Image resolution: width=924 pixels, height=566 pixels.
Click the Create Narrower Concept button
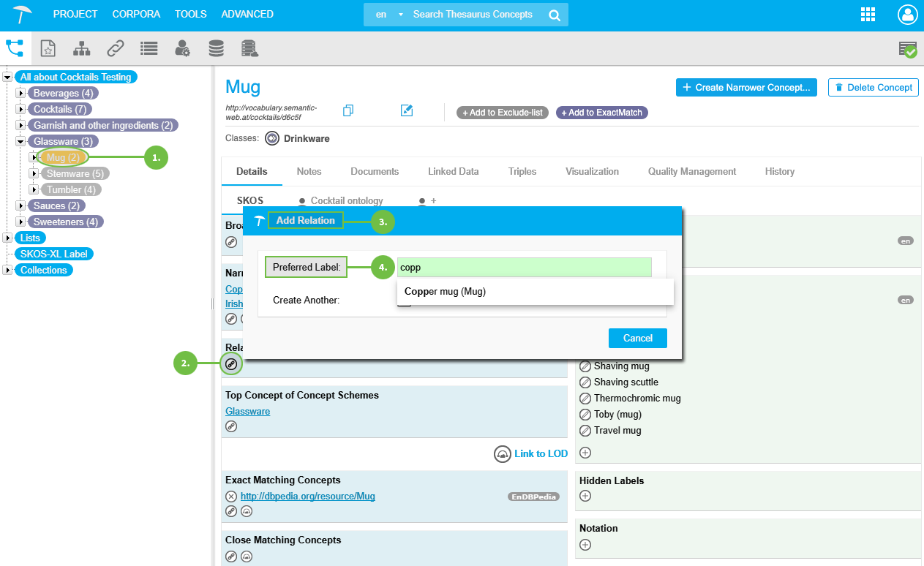click(x=746, y=87)
